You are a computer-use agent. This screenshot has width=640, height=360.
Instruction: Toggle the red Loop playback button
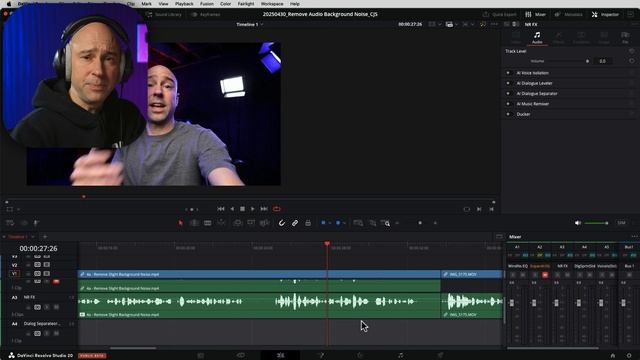coord(277,209)
